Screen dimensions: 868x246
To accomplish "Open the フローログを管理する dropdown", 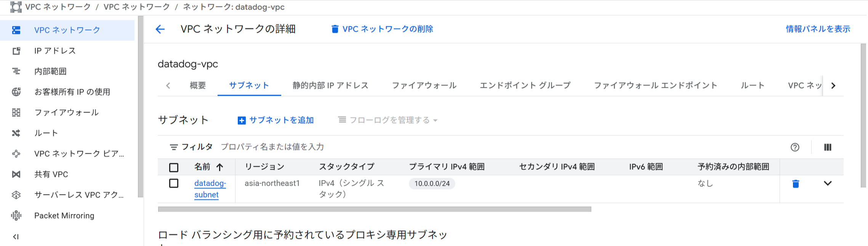I will click(388, 120).
